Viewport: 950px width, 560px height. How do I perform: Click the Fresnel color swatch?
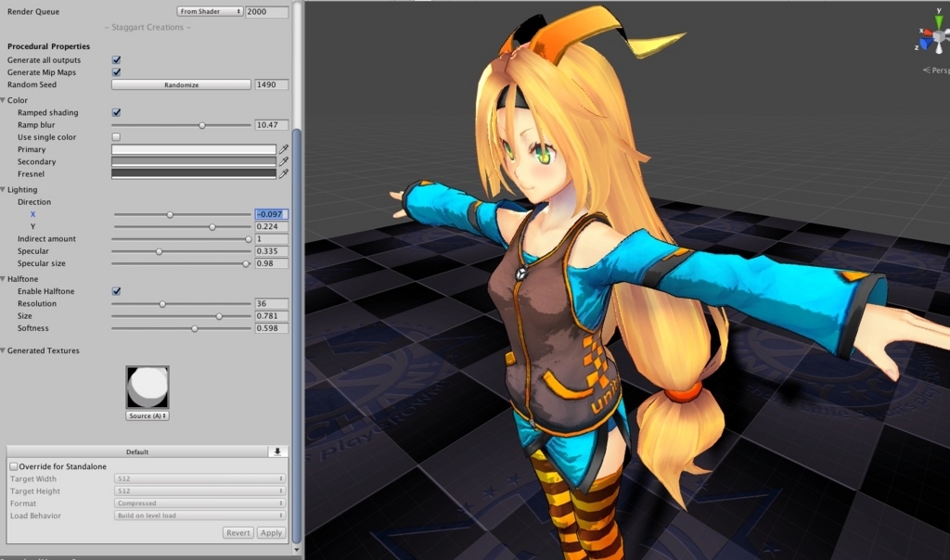[x=194, y=173]
